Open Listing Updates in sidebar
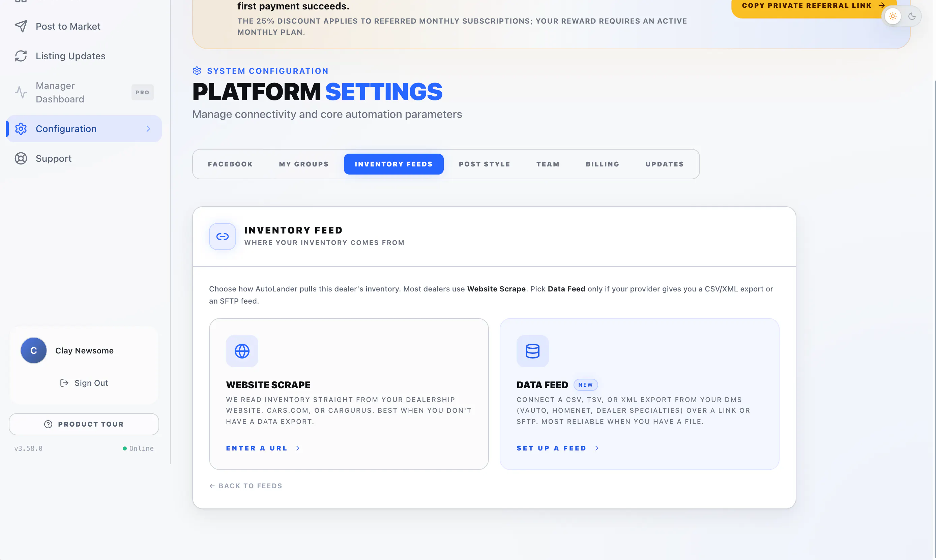This screenshot has width=936, height=560. [84, 56]
